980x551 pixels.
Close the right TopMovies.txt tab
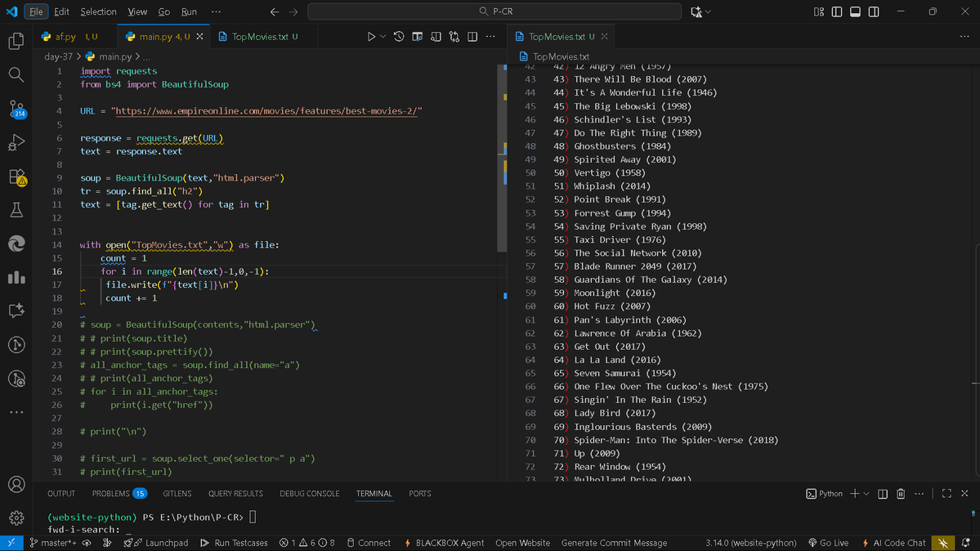click(x=604, y=37)
